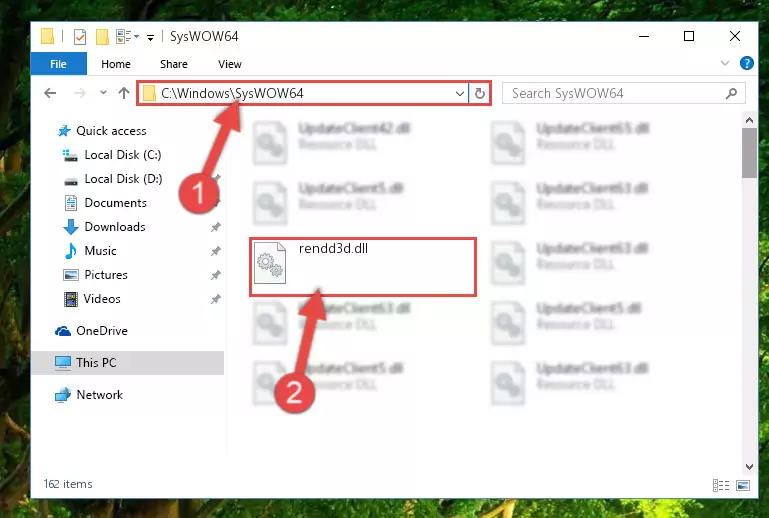Open Documents in the navigation pane
This screenshot has width=769, height=518.
[116, 203]
